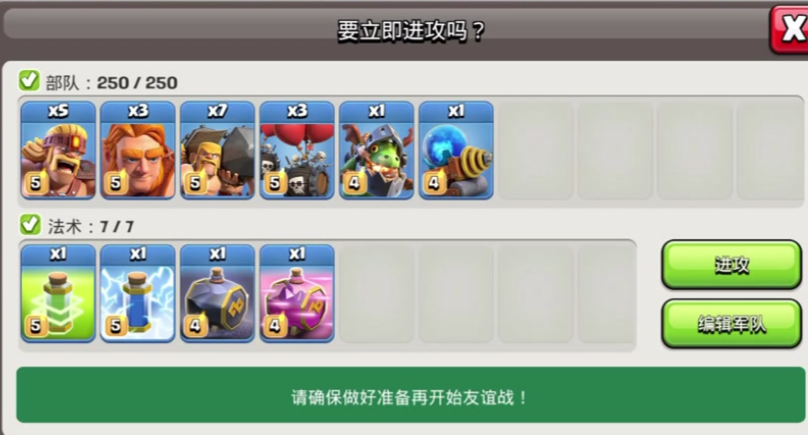Pick the Dragon Rider troop card

point(377,150)
